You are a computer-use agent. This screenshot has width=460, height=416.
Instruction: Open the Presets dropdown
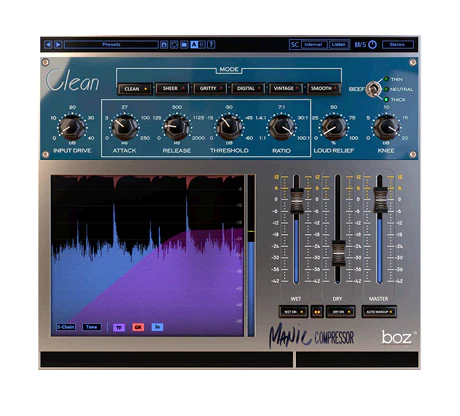pos(111,44)
